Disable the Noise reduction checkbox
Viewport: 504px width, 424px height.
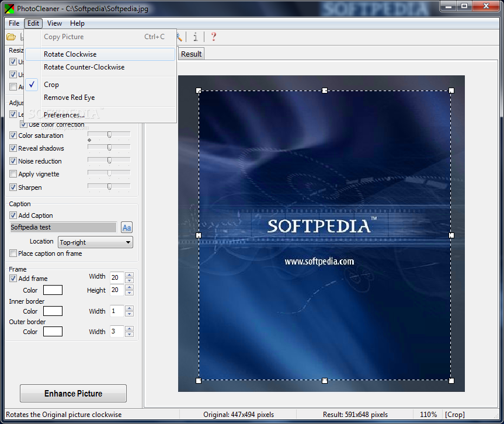[13, 161]
